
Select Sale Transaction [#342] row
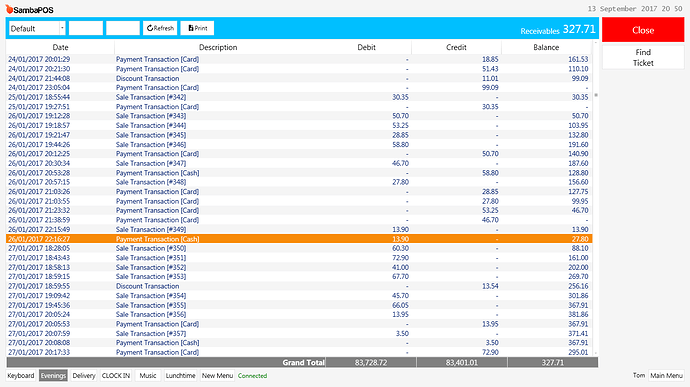point(299,97)
